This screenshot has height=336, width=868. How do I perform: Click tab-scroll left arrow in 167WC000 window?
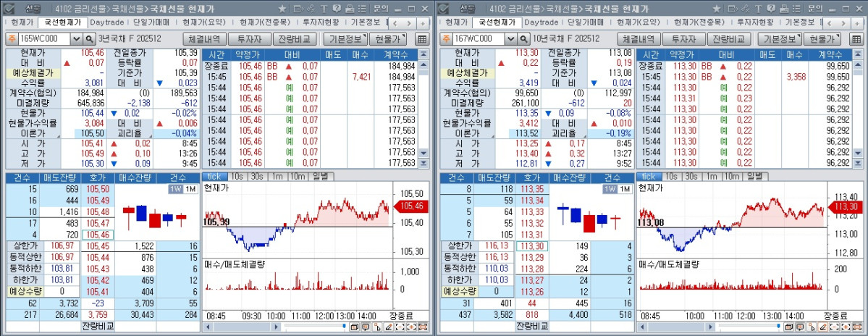(x=829, y=23)
